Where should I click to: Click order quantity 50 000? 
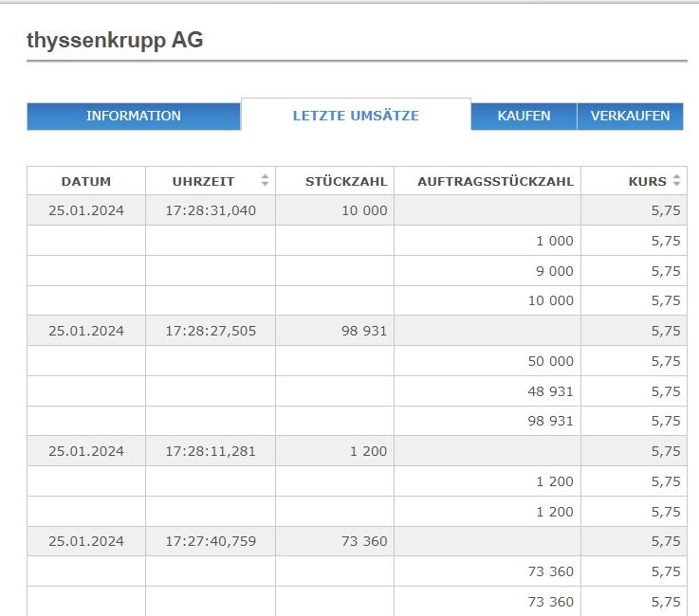click(550, 361)
